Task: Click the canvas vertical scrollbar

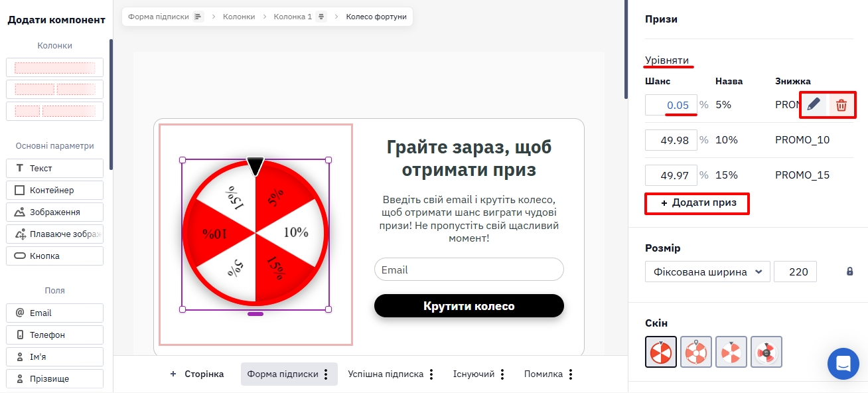Action: (x=625, y=50)
